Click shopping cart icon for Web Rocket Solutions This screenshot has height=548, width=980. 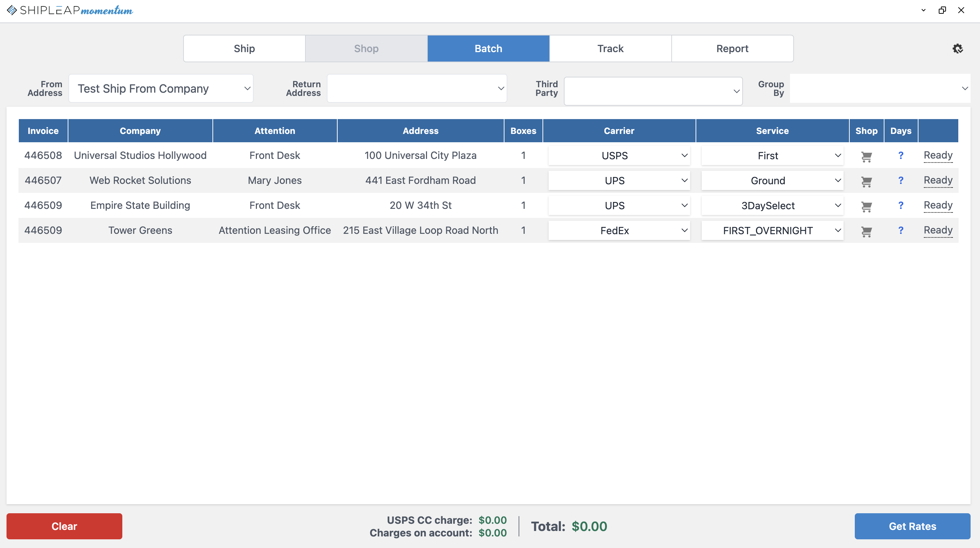pos(866,182)
